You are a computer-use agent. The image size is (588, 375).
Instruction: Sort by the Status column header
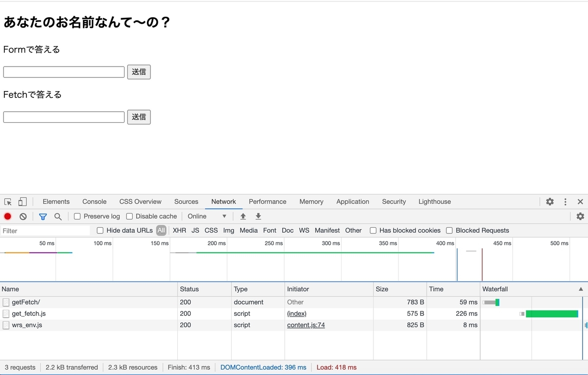coord(204,289)
